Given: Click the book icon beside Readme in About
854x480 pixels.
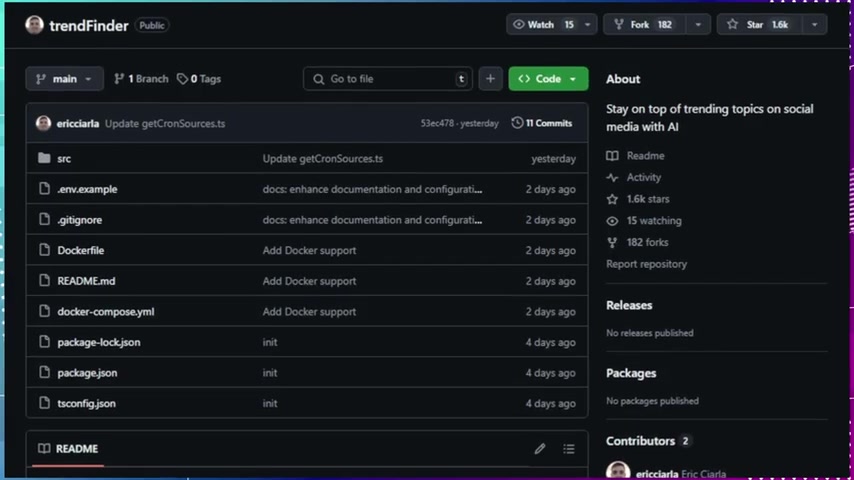Looking at the screenshot, I should [612, 156].
